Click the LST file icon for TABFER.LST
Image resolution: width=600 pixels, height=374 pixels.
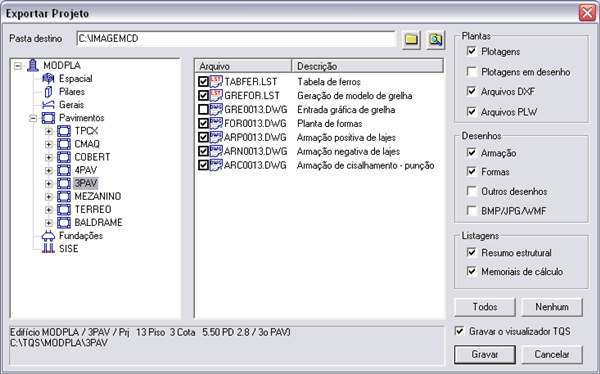tap(216, 82)
